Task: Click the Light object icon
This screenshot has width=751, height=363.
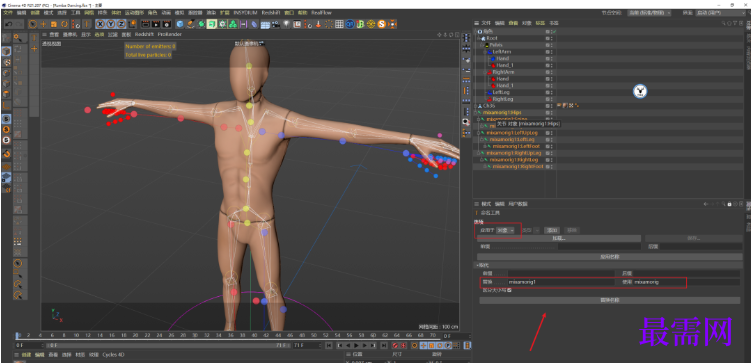Action: (286, 24)
